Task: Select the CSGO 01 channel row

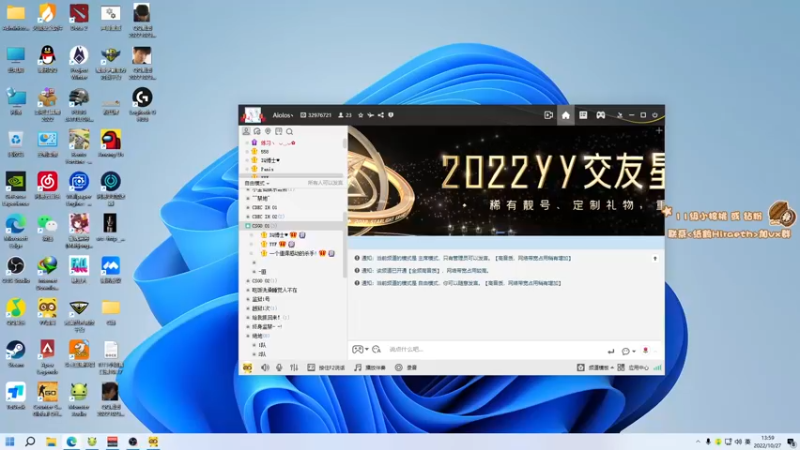Action: click(293, 226)
